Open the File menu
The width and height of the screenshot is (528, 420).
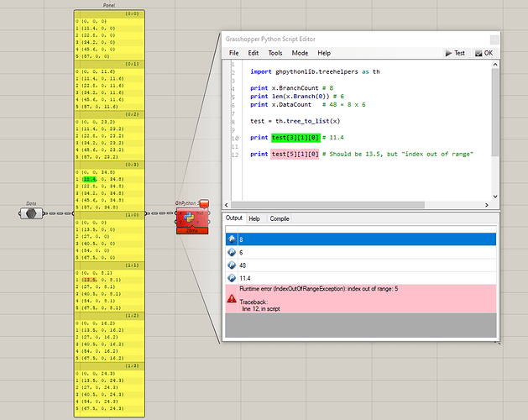coord(234,53)
